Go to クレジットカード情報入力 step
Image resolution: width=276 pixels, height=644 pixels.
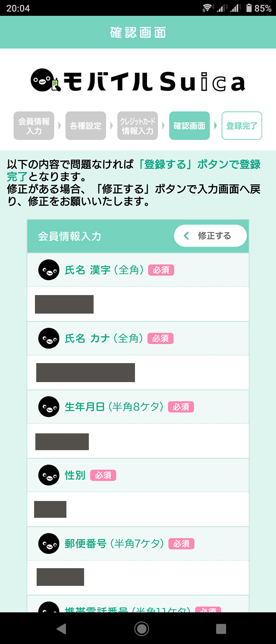coord(138,126)
